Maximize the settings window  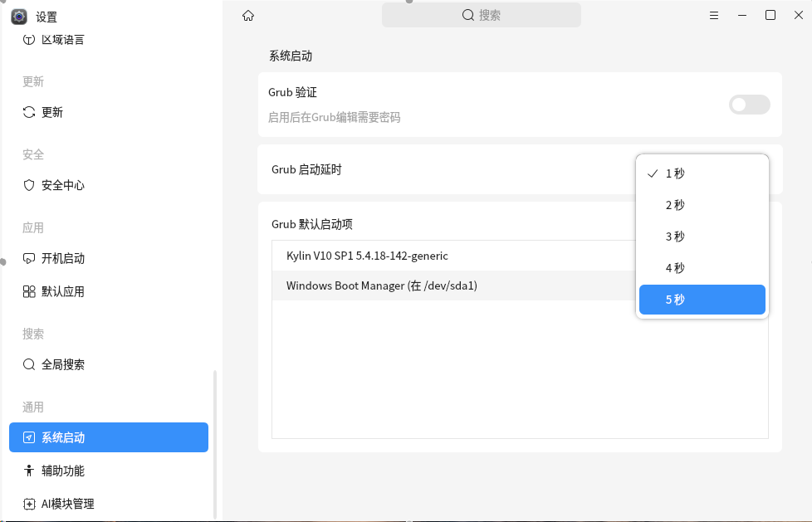[770, 15]
